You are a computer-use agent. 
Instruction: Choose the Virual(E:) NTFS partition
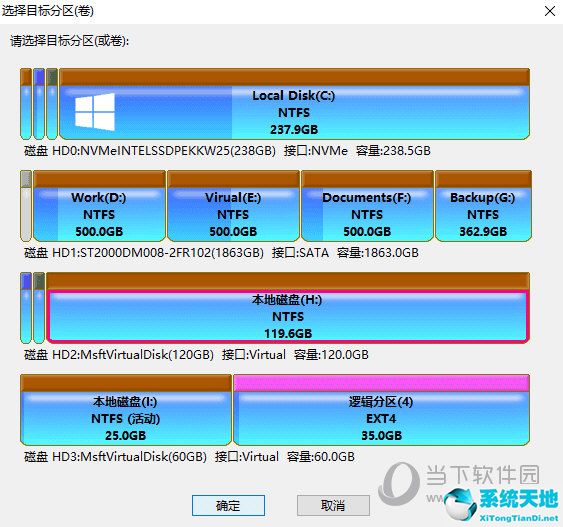[x=233, y=206]
